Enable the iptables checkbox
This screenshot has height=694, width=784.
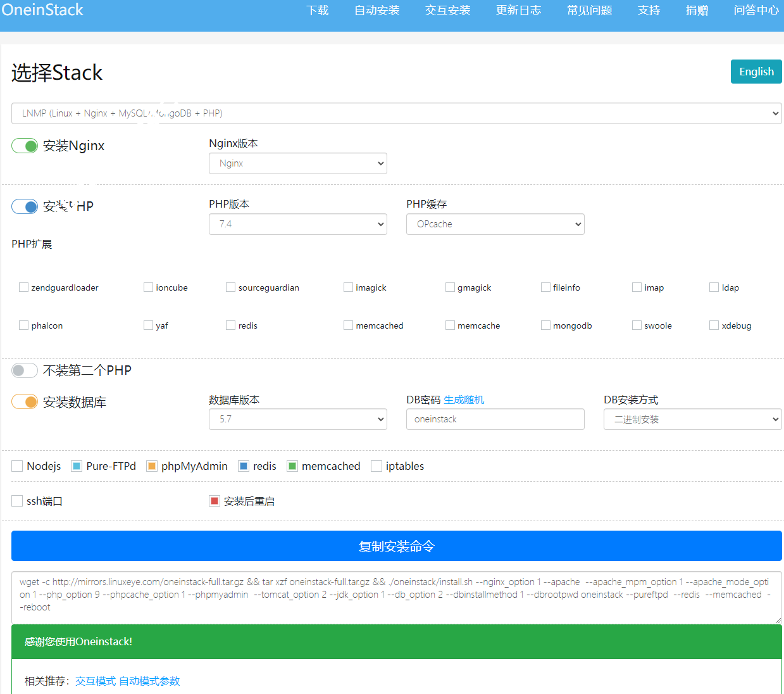tap(376, 467)
